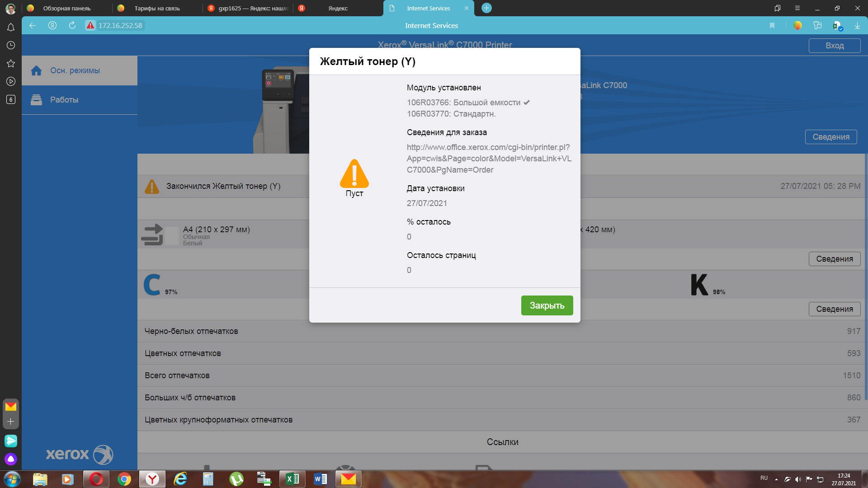Click the Cyan toner C 97% indicator
The width and height of the screenshot is (868, 488).
point(160,285)
